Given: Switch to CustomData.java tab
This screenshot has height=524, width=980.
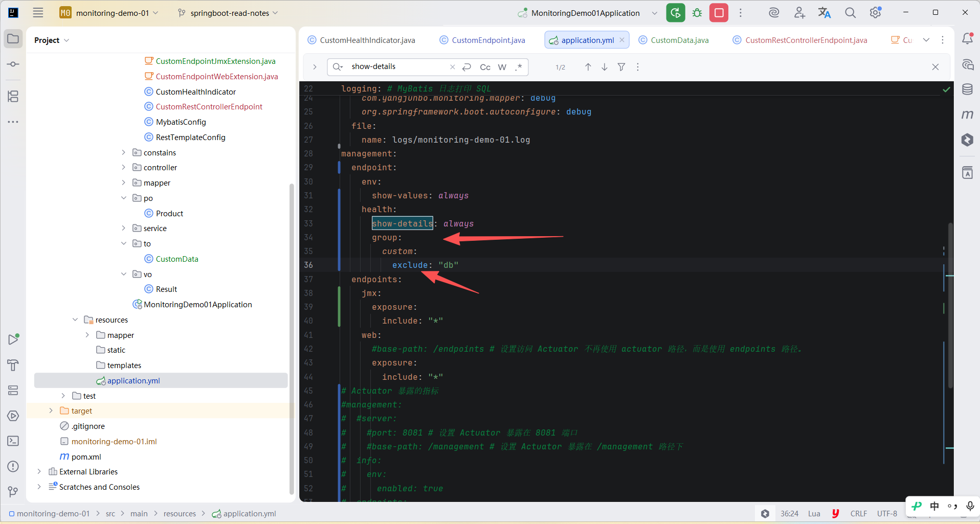Looking at the screenshot, I should click(x=674, y=40).
